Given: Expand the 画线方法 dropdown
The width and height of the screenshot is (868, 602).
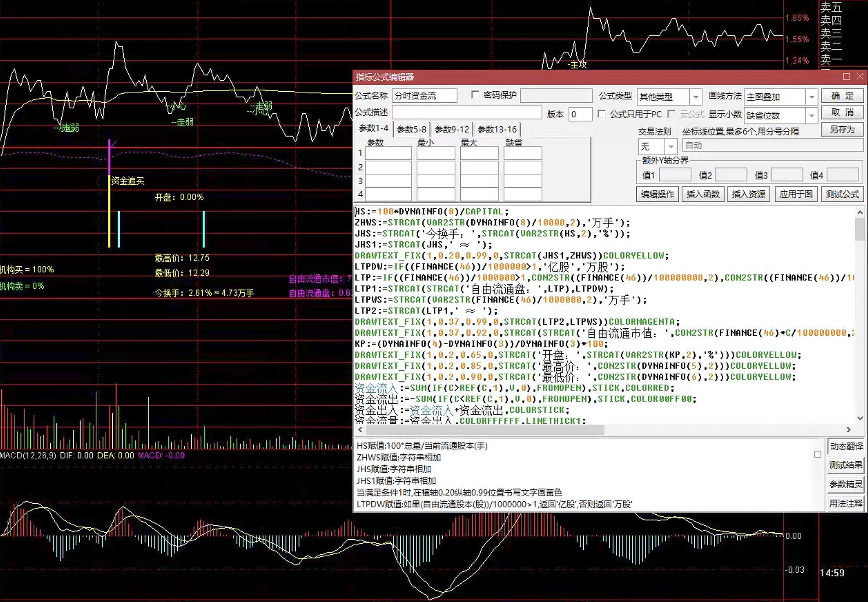Looking at the screenshot, I should (811, 97).
